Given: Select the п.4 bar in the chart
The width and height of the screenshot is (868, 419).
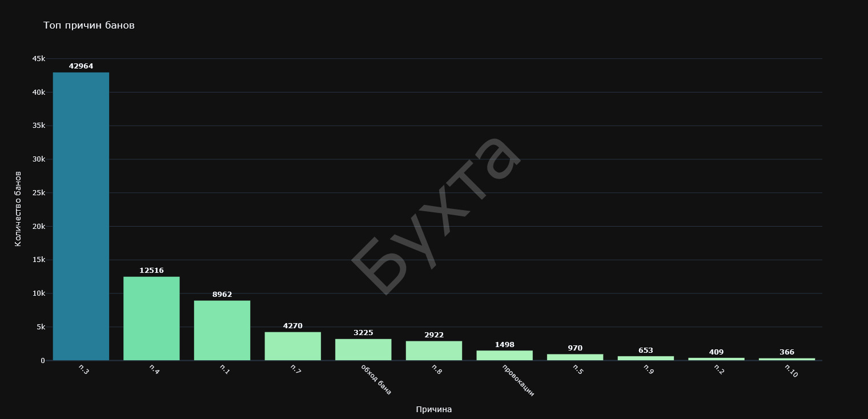Looking at the screenshot, I should coord(151,319).
